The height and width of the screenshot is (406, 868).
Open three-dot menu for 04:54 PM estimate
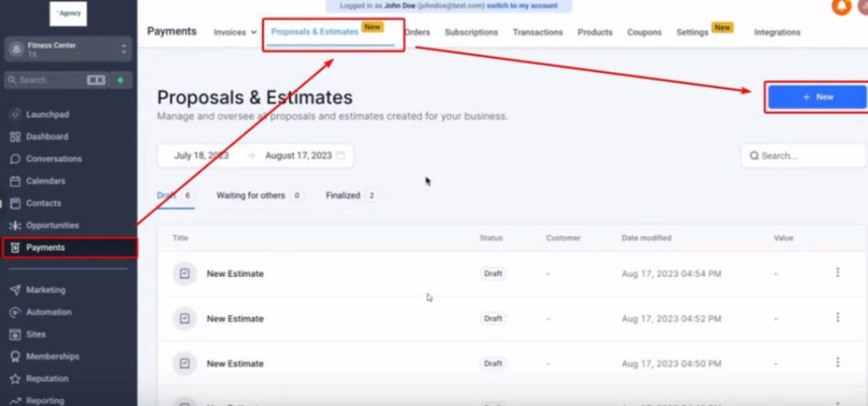coord(837,273)
